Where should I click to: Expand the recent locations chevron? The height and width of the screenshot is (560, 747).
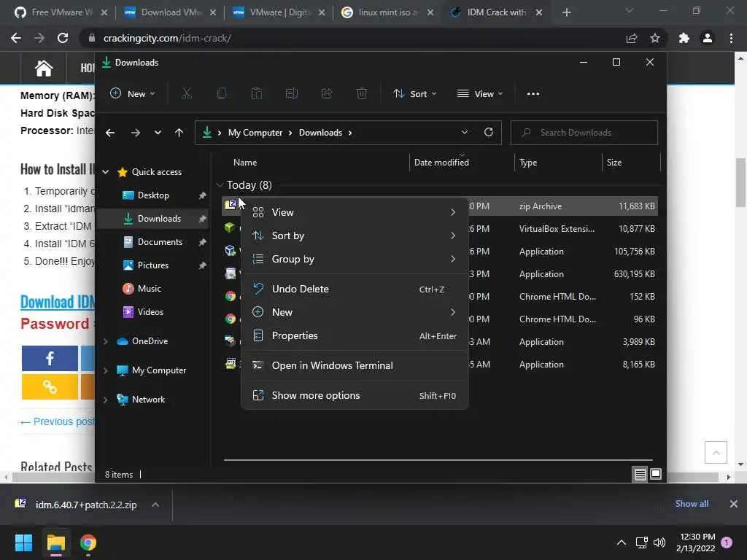coord(158,133)
